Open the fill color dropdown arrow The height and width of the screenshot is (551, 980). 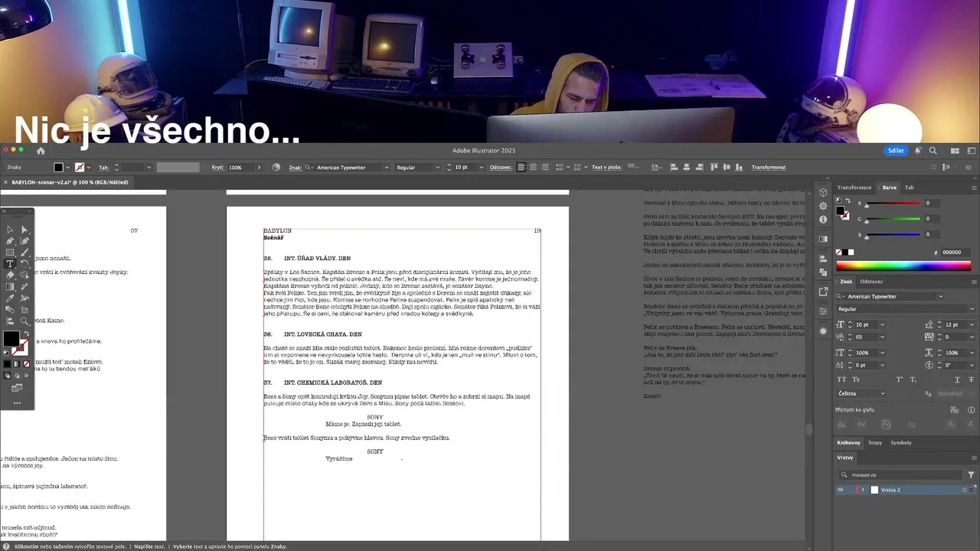(68, 167)
